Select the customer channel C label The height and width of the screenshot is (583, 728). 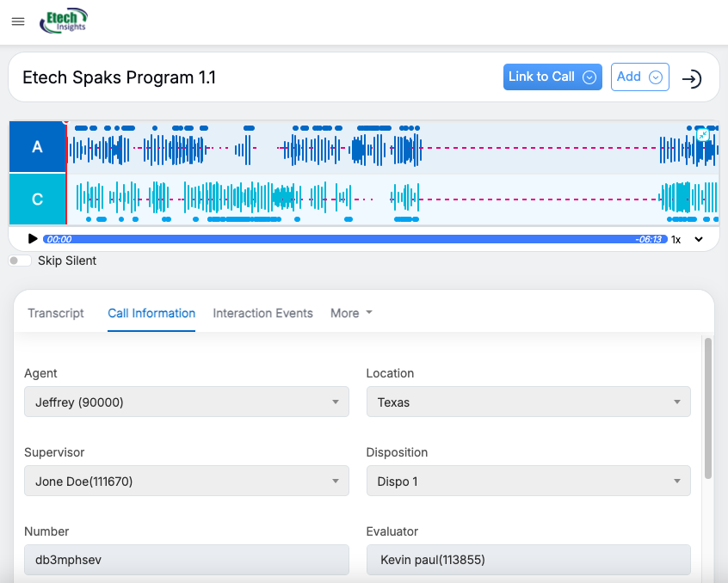[37, 199]
